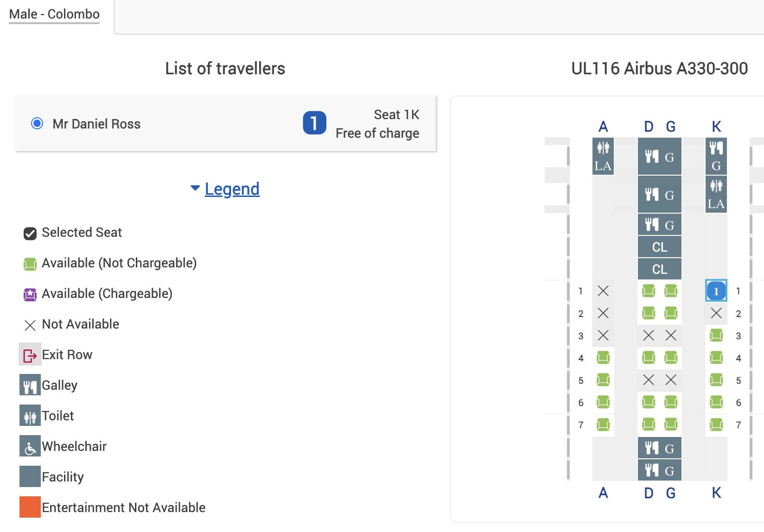Click column header K at bottom
764x532 pixels.
(x=716, y=493)
